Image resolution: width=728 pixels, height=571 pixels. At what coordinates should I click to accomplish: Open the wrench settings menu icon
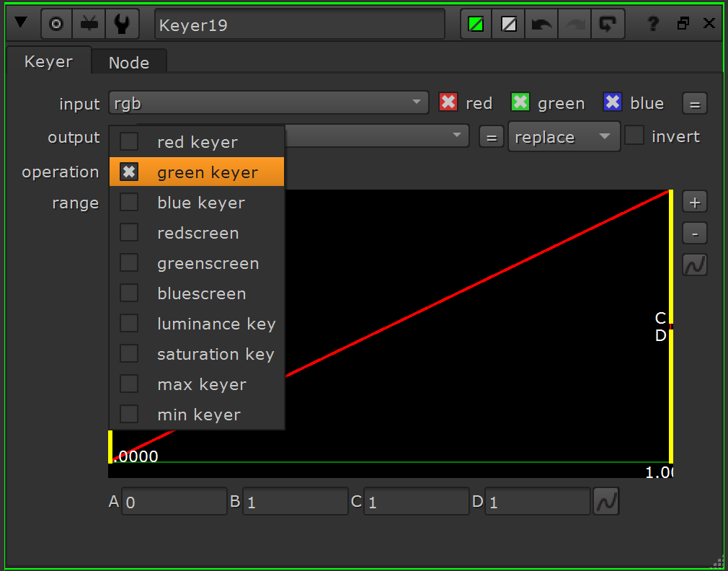tap(122, 24)
